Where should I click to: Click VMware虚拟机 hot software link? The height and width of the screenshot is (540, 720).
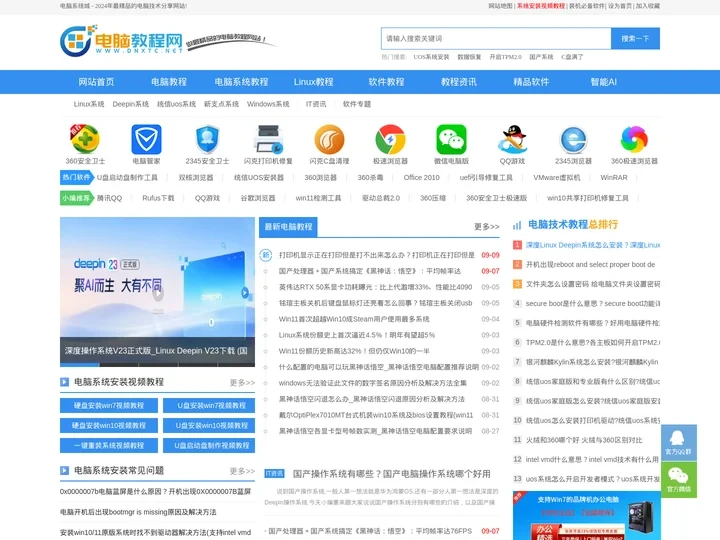[557, 177]
